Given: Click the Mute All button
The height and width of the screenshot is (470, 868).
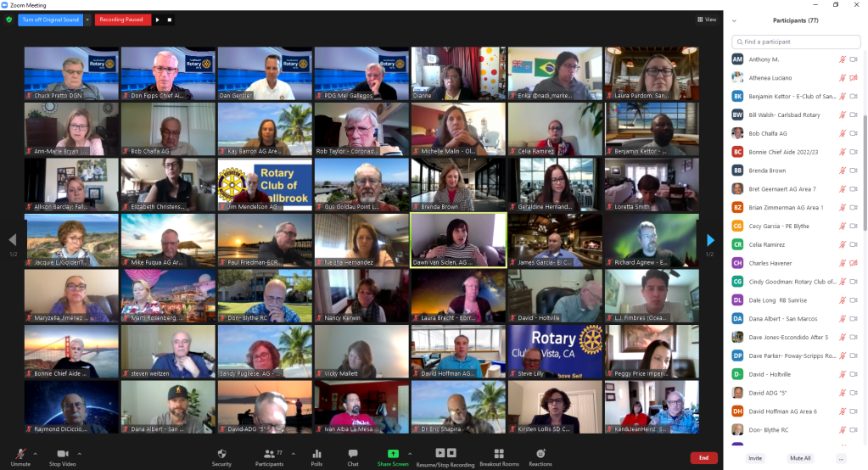Looking at the screenshot, I should coord(800,457).
